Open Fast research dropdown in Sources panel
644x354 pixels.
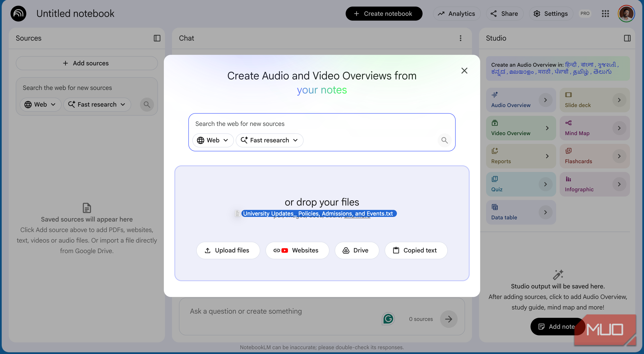click(x=97, y=104)
